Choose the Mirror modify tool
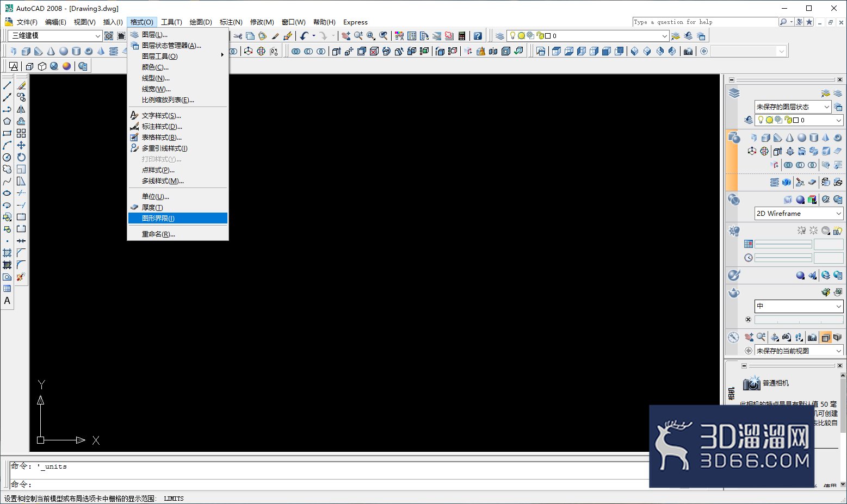The image size is (847, 504). click(21, 109)
